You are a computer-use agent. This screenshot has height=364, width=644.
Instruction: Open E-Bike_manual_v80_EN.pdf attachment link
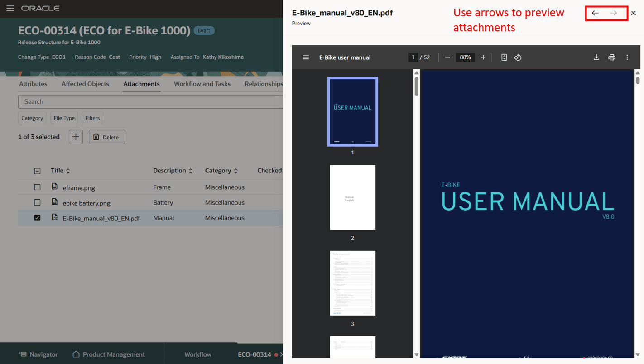[x=101, y=218]
